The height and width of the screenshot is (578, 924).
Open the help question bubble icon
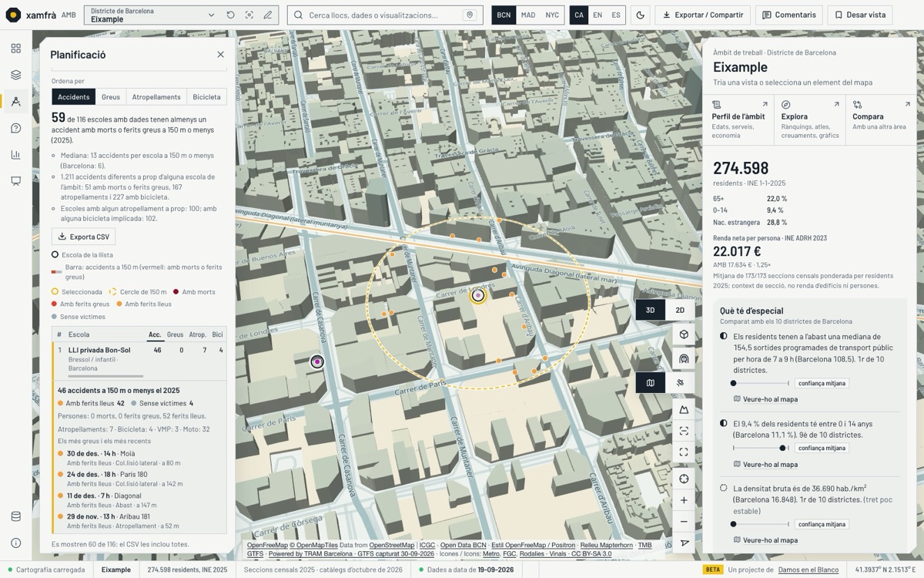[15, 128]
